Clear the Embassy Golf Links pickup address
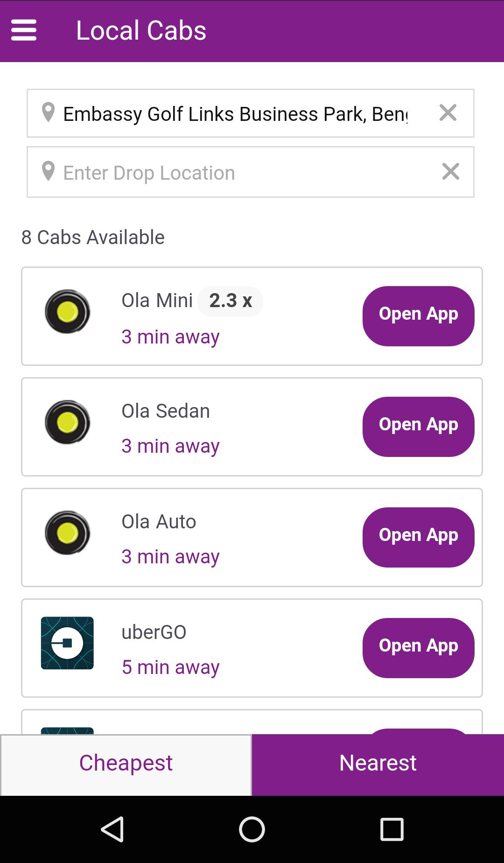The image size is (504, 863). (448, 112)
